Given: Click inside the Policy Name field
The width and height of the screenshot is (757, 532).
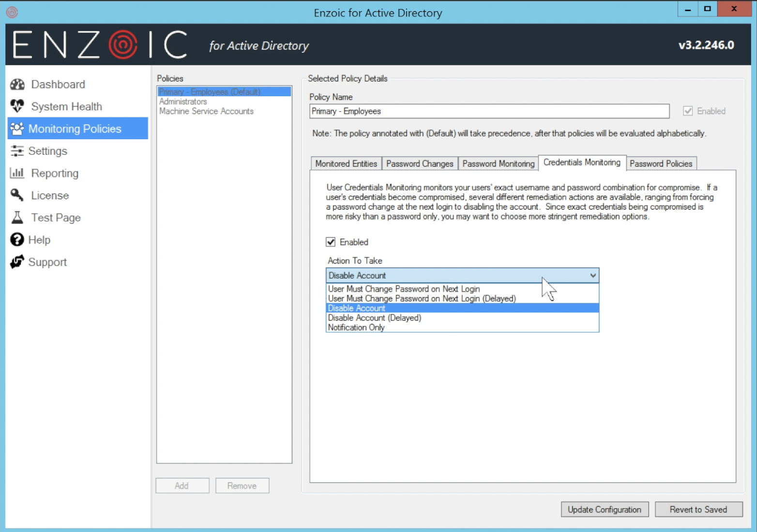Looking at the screenshot, I should 488,111.
